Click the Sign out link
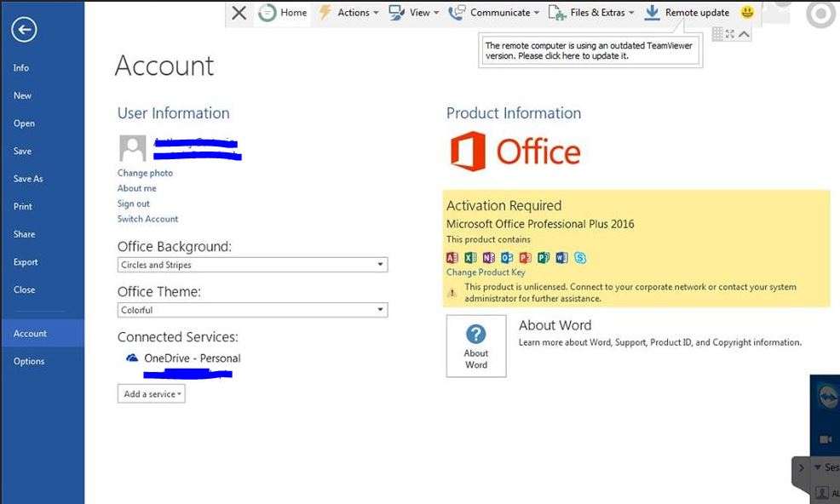840x504 pixels. coord(134,203)
